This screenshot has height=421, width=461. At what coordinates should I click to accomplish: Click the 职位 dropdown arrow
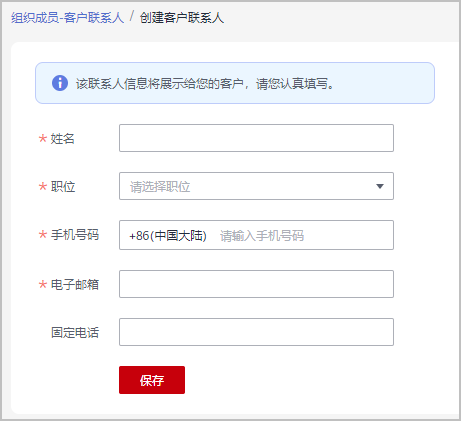point(380,186)
